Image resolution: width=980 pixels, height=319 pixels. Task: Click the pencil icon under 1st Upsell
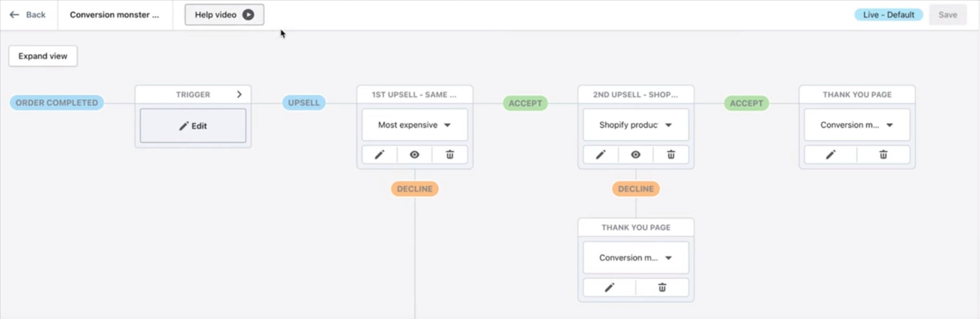380,155
